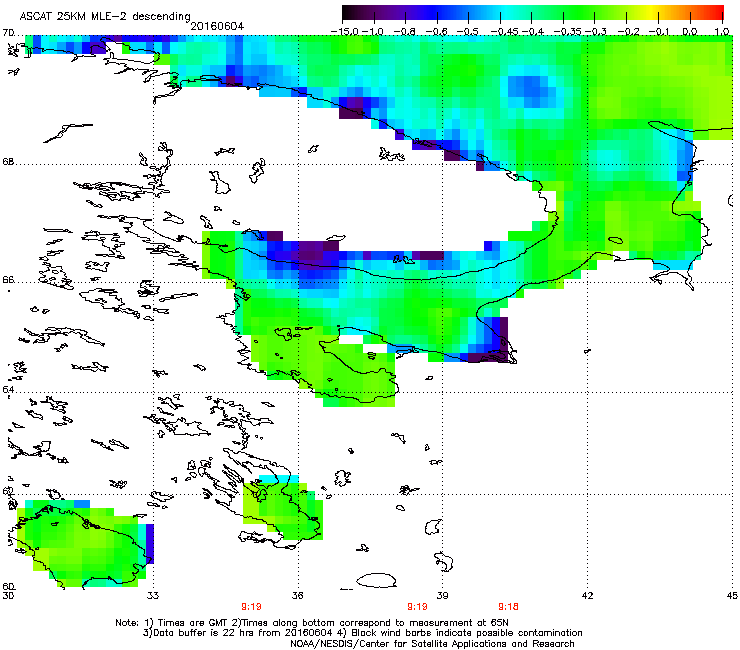Click the -0.6 color scale label
The width and height of the screenshot is (740, 650).
(x=437, y=32)
